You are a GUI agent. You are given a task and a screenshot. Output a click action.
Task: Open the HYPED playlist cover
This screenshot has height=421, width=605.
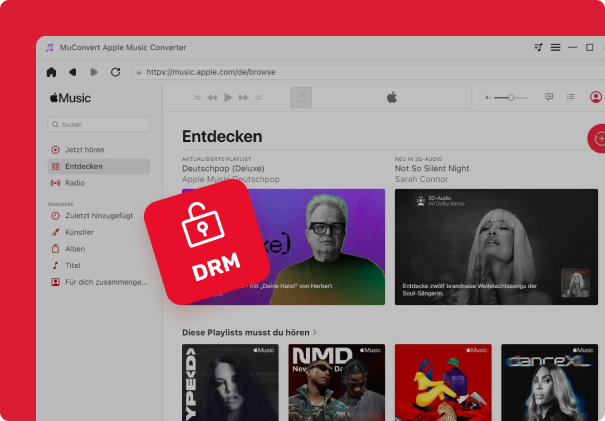click(230, 382)
